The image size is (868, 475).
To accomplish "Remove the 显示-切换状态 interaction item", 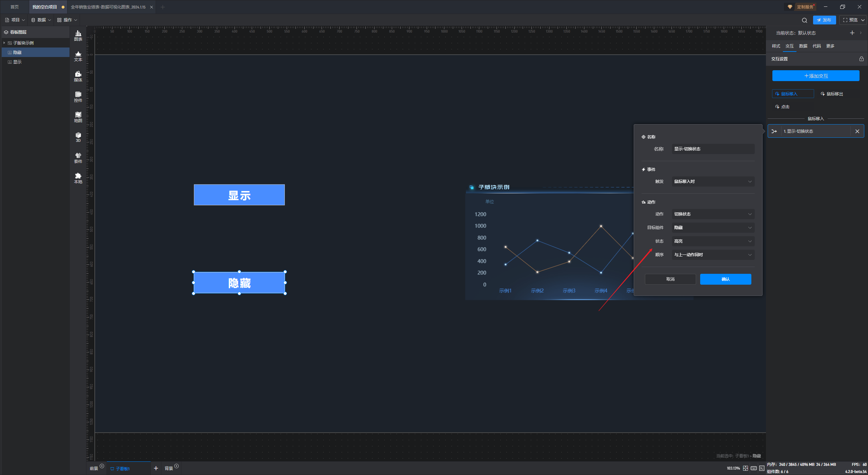I will coord(857,131).
